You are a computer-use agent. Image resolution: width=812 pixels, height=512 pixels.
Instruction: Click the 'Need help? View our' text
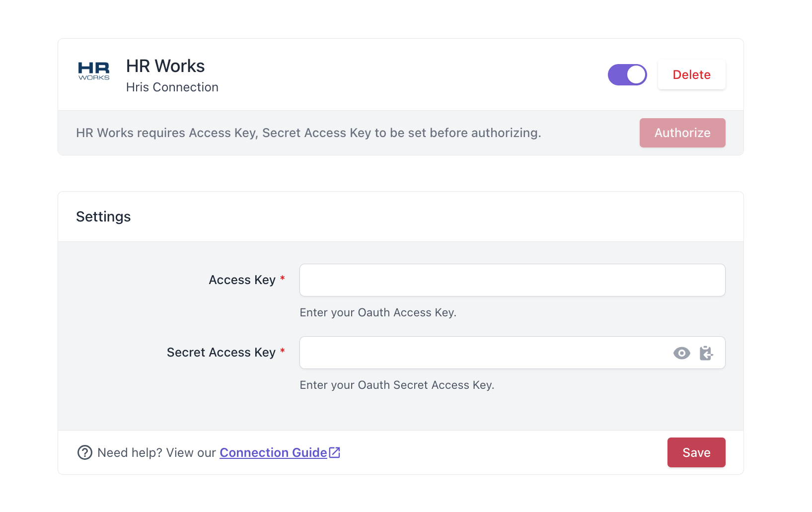pos(156,452)
